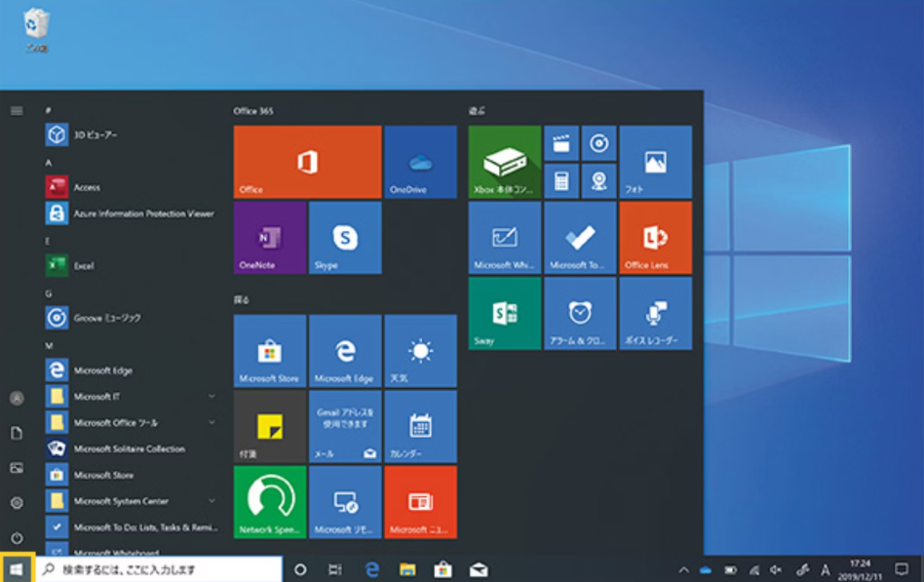
Task: Open the small Calculator tile
Action: click(x=561, y=181)
